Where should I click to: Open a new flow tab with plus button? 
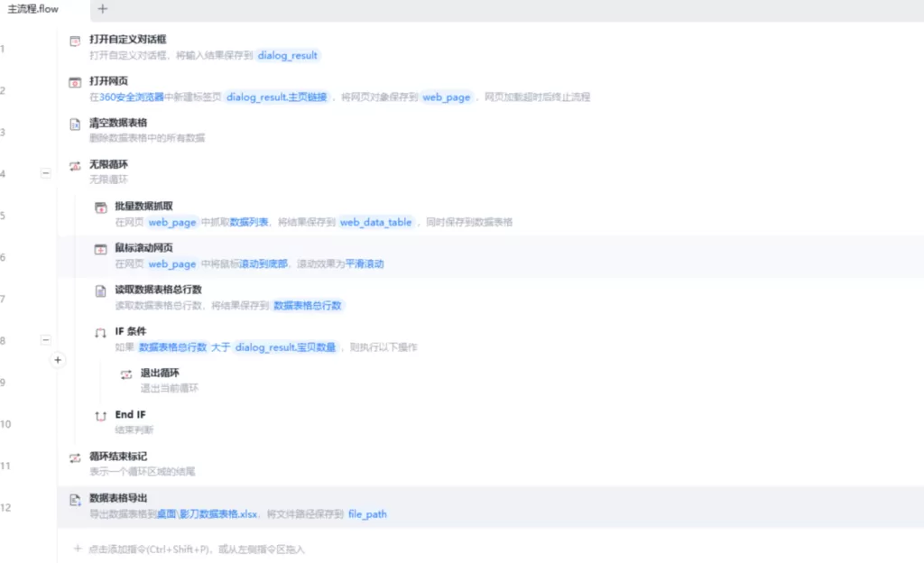102,9
